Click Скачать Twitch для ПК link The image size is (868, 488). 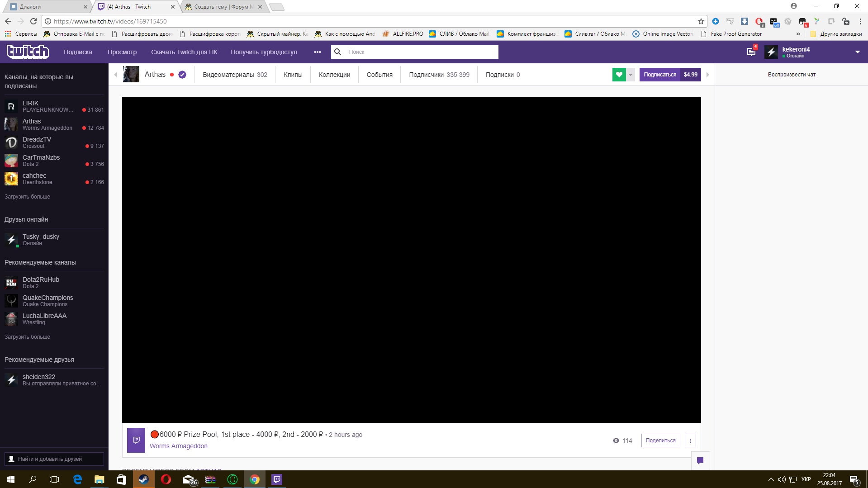tap(185, 52)
